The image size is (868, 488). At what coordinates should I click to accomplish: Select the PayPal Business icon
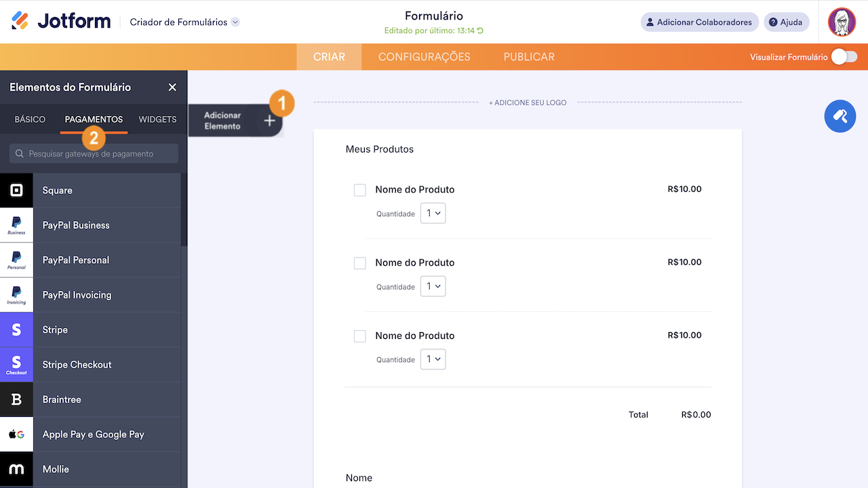[16, 225]
